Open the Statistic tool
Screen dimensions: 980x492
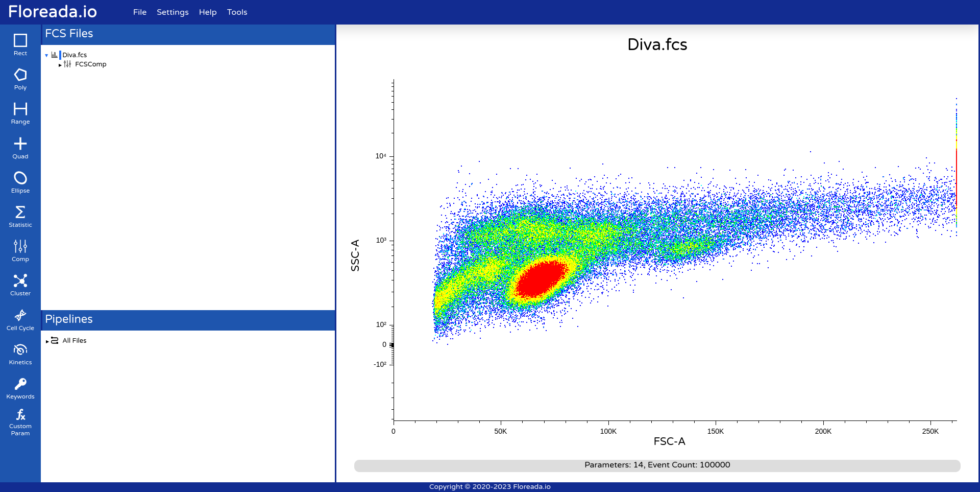click(20, 216)
